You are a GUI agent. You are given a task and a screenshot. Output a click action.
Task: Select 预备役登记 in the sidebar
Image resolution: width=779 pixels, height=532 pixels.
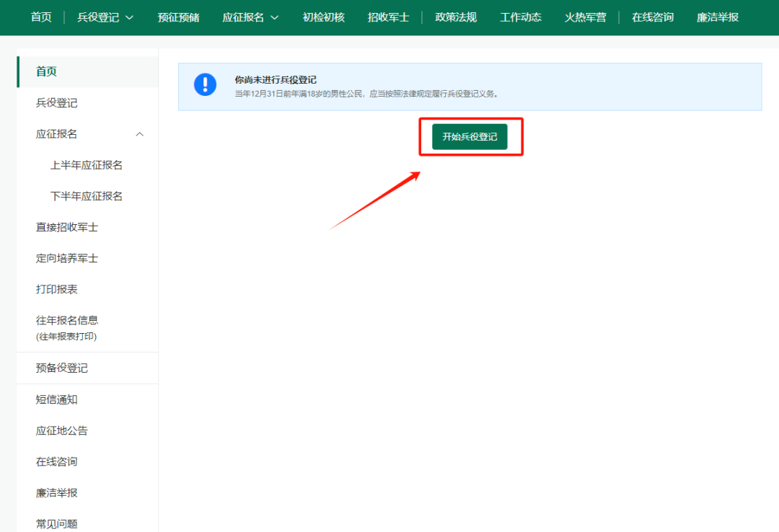[x=62, y=368]
